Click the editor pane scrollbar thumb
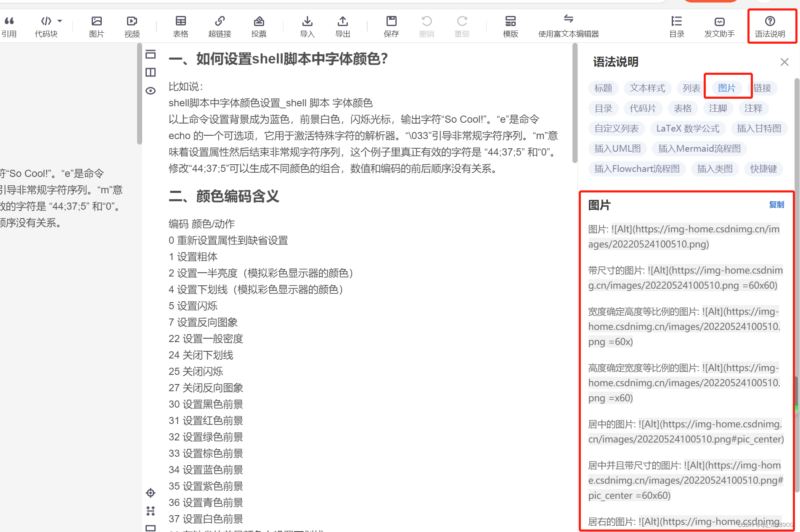The image size is (800, 532). coord(139,94)
